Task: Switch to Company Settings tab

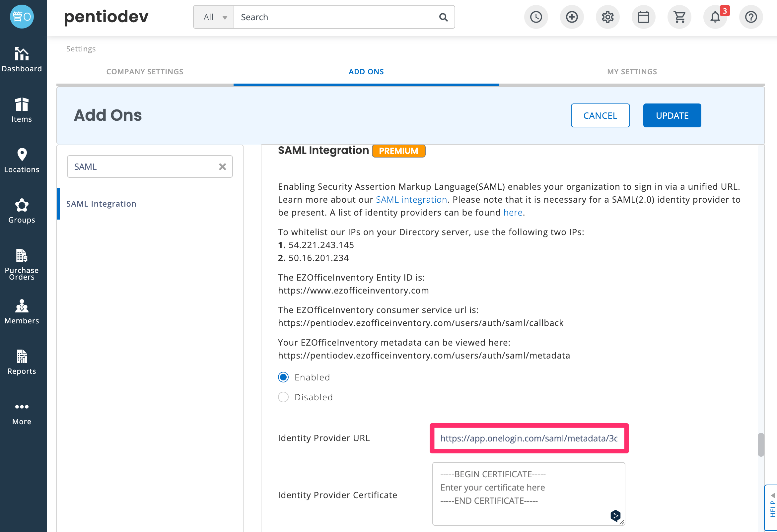Action: click(145, 72)
